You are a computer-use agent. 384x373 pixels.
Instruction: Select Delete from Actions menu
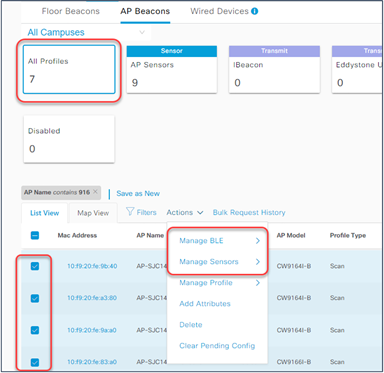tap(191, 325)
